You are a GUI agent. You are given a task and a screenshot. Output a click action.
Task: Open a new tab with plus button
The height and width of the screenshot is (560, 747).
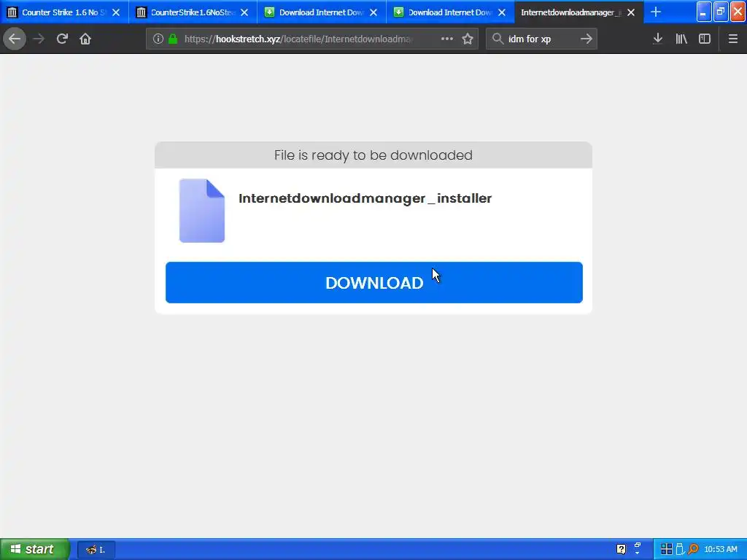(x=656, y=12)
